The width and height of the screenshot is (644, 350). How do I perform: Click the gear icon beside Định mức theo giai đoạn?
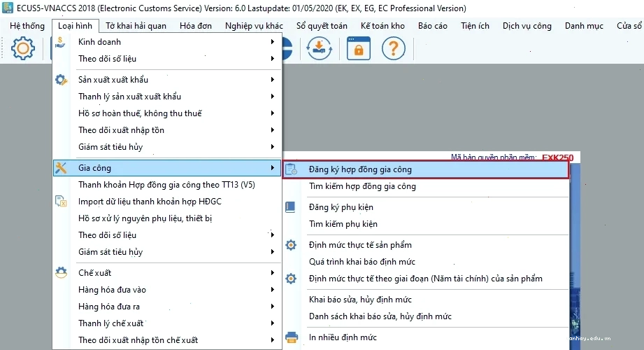point(291,279)
